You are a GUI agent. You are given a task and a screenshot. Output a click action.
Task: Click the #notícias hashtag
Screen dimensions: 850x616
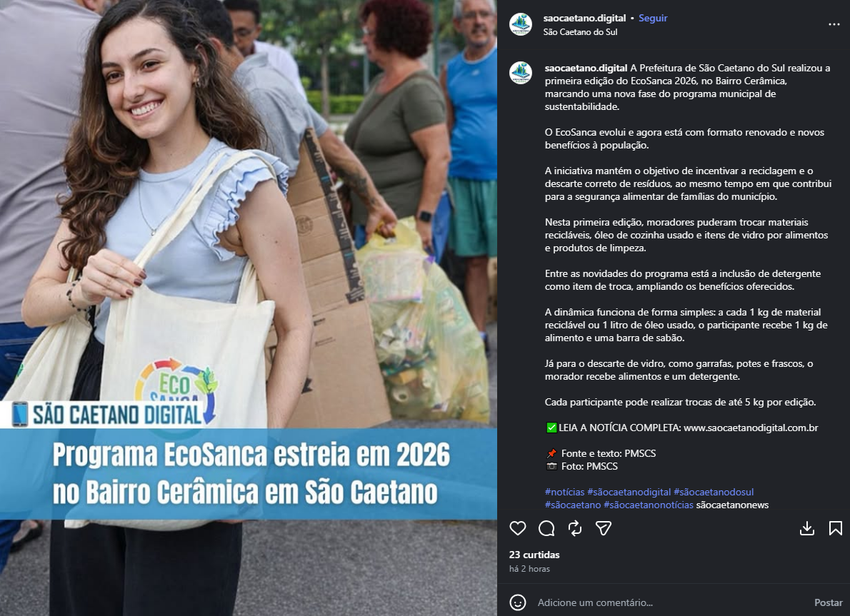pyautogui.click(x=564, y=492)
